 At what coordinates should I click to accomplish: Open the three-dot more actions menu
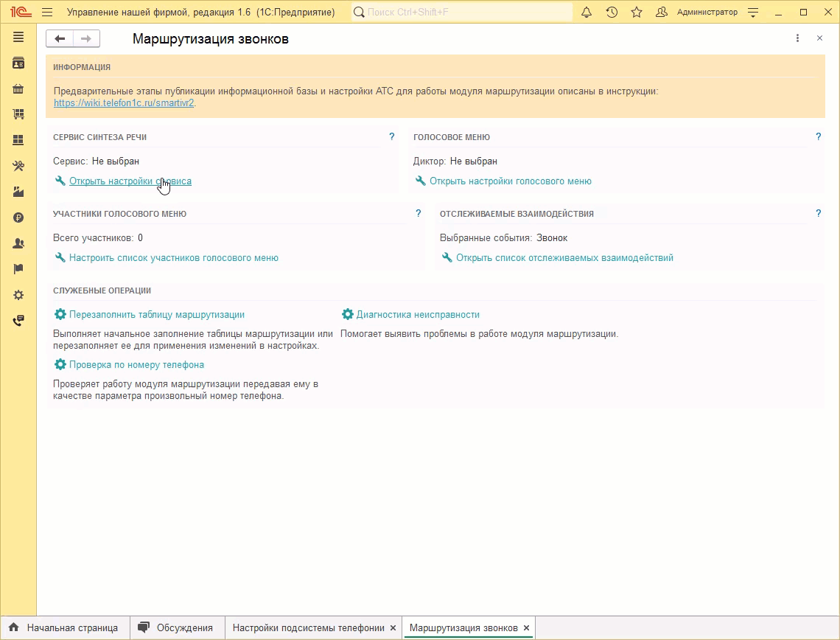797,38
